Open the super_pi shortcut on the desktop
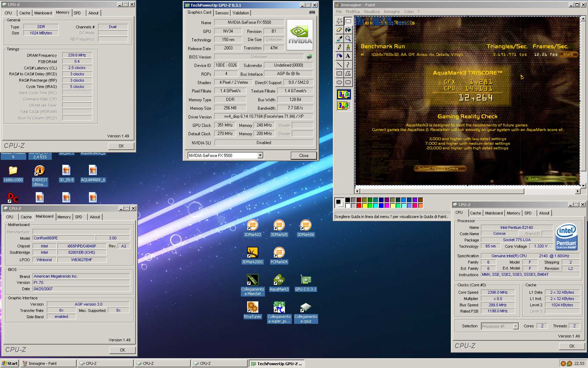This screenshot has width=588, height=368. click(x=279, y=312)
